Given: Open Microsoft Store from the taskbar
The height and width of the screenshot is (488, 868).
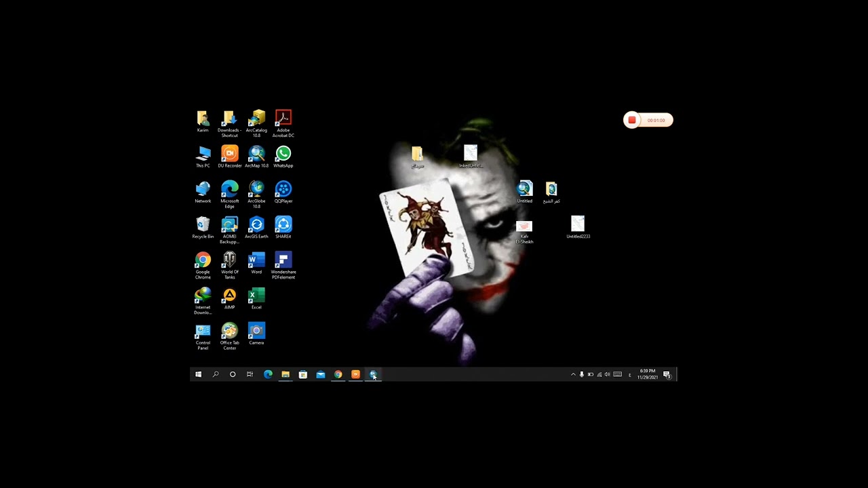Looking at the screenshot, I should tap(303, 374).
